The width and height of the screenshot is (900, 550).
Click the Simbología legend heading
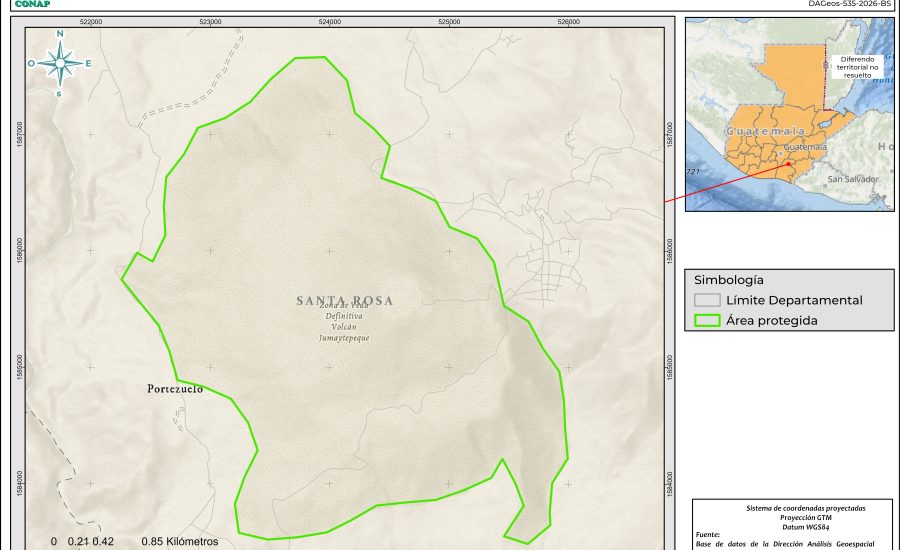(x=728, y=280)
